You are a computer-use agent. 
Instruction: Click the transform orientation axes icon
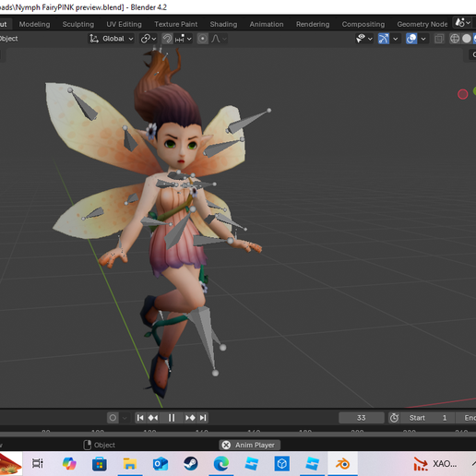tap(94, 39)
